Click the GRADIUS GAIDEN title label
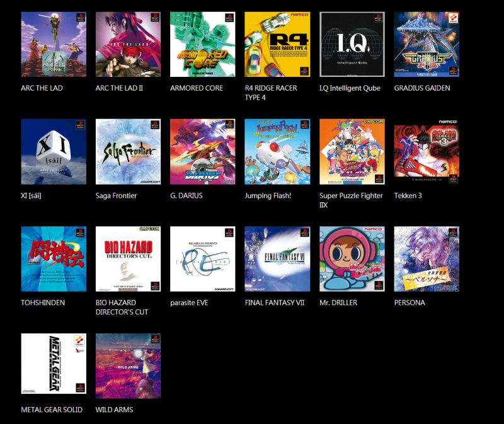 coord(422,88)
